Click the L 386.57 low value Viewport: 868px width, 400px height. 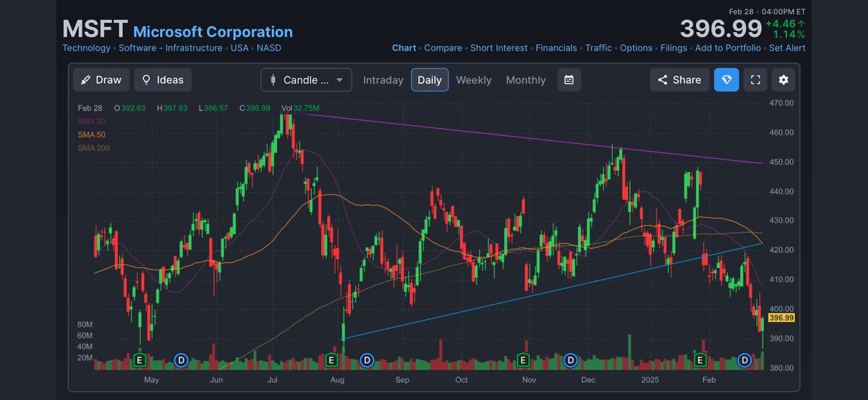click(x=213, y=108)
